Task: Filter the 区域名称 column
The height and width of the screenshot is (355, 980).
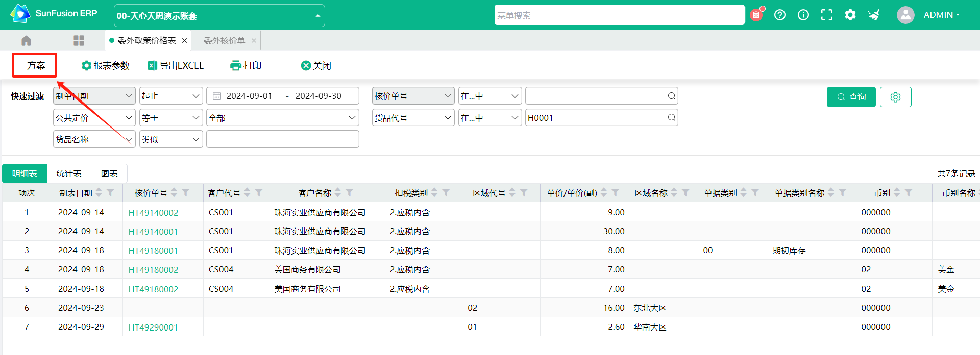Action: pyautogui.click(x=685, y=192)
